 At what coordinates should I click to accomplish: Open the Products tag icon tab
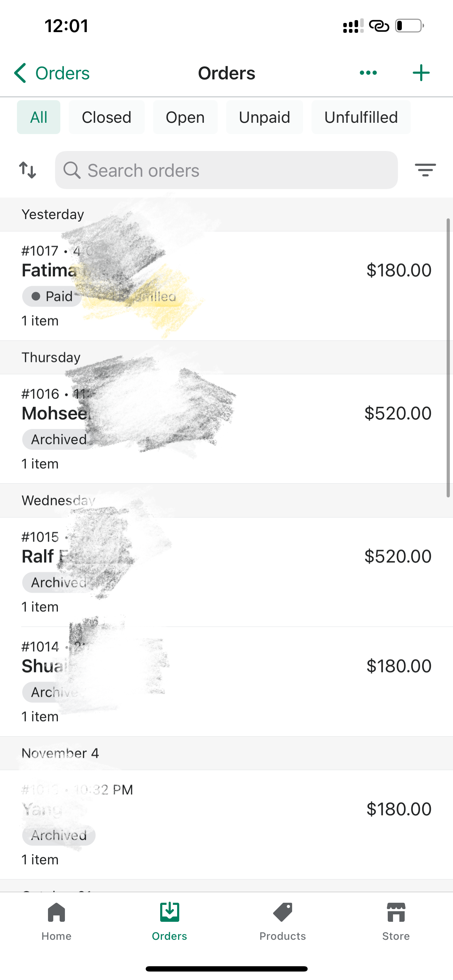(x=283, y=921)
